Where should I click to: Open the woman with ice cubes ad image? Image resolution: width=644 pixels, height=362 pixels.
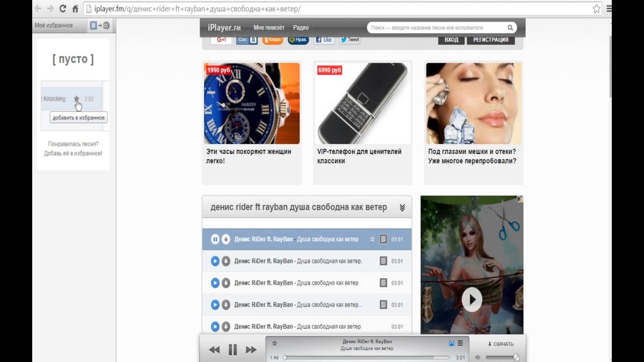(473, 104)
